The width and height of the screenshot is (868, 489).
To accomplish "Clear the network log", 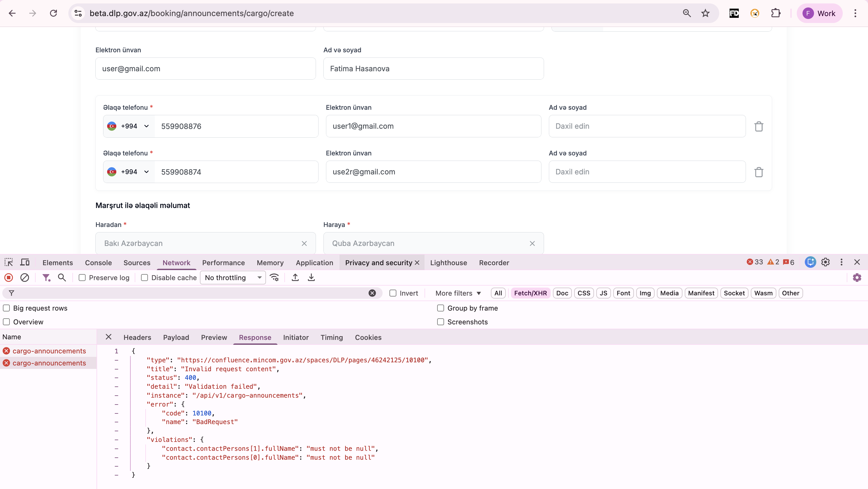I will point(25,278).
